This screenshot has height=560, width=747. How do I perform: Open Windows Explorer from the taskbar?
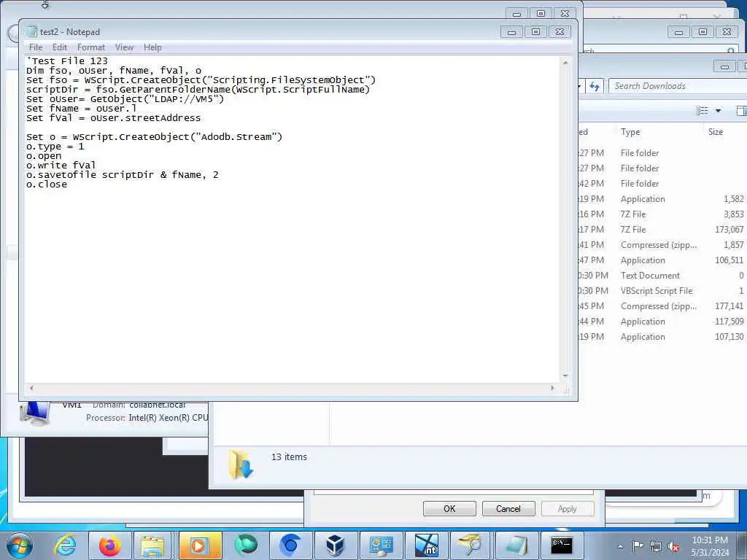[x=152, y=545]
